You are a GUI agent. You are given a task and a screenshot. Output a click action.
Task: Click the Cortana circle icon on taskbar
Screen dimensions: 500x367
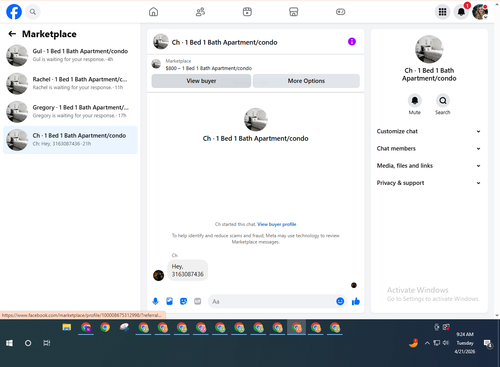[28, 343]
